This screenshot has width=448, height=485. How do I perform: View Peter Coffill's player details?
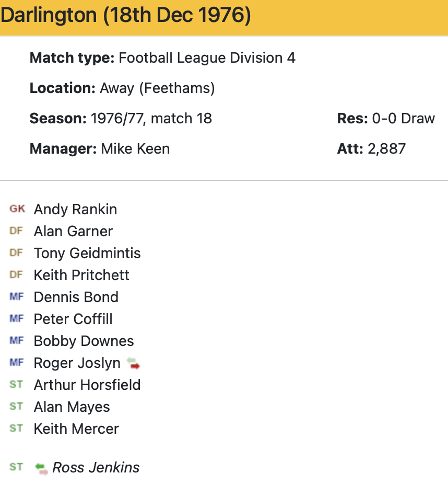73,319
